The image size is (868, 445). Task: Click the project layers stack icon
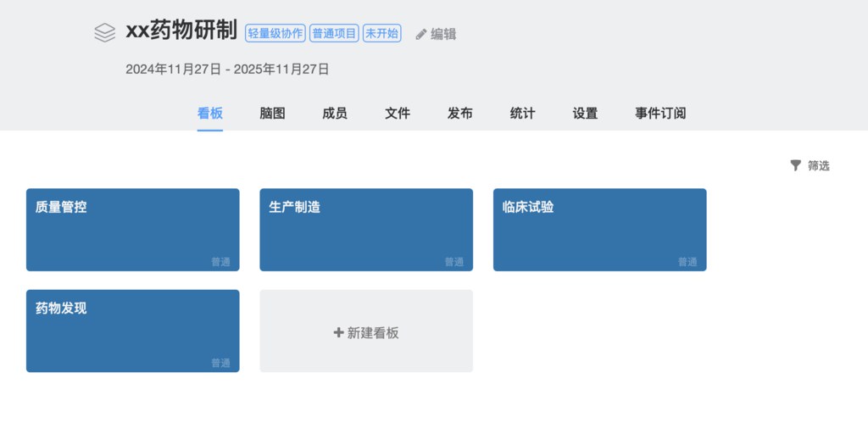104,32
